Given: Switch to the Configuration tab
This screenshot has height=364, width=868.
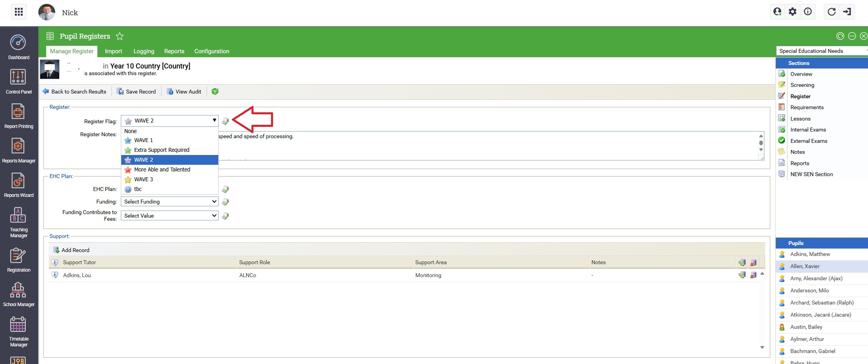Looking at the screenshot, I should pos(212,51).
